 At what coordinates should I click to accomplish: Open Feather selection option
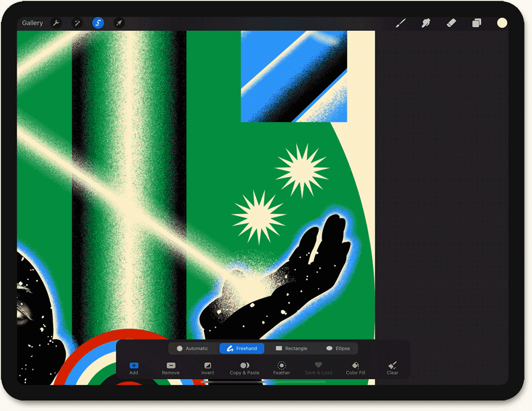[281, 368]
